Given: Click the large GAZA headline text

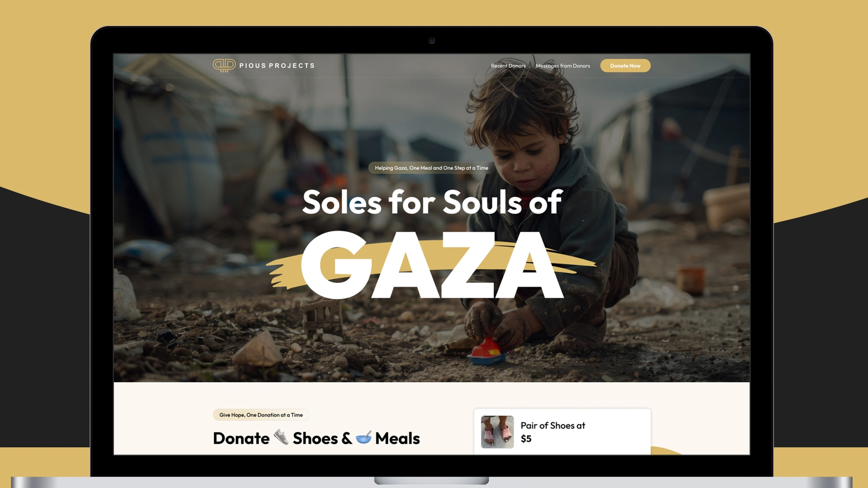Looking at the screenshot, I should [x=432, y=265].
